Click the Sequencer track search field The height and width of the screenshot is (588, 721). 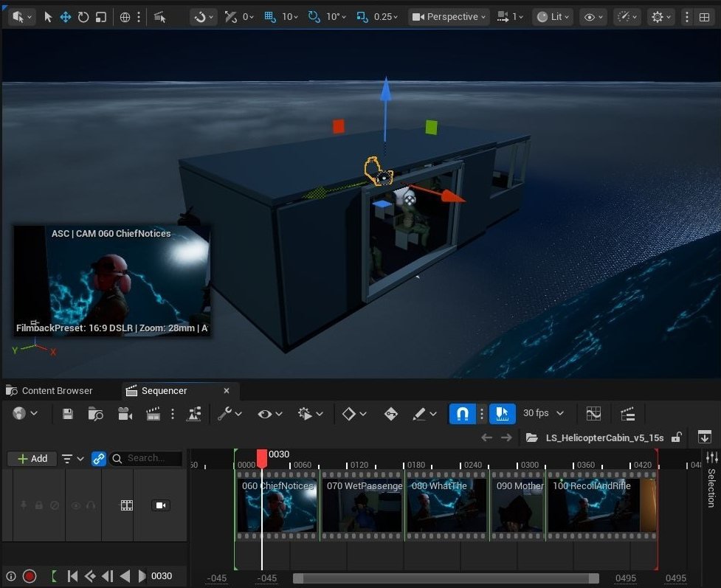pos(146,458)
